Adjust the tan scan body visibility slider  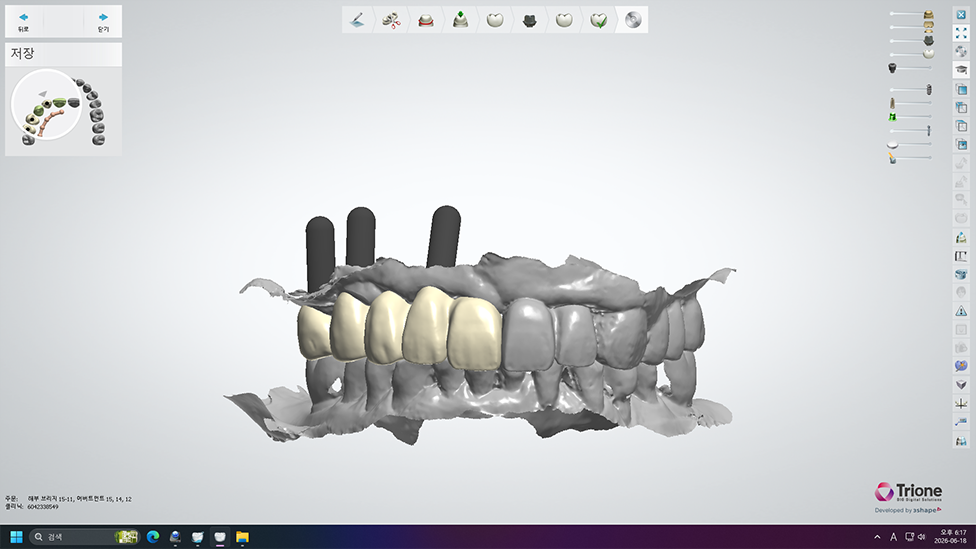pos(910,103)
